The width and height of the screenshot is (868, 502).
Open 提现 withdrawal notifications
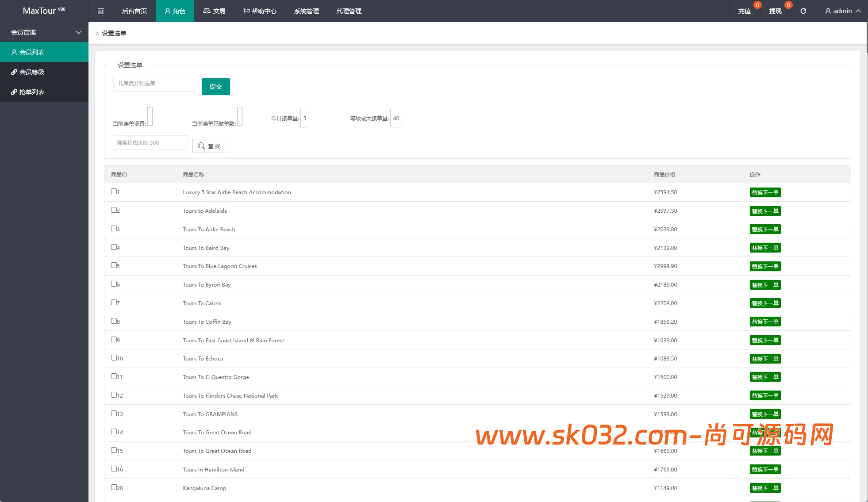point(775,11)
